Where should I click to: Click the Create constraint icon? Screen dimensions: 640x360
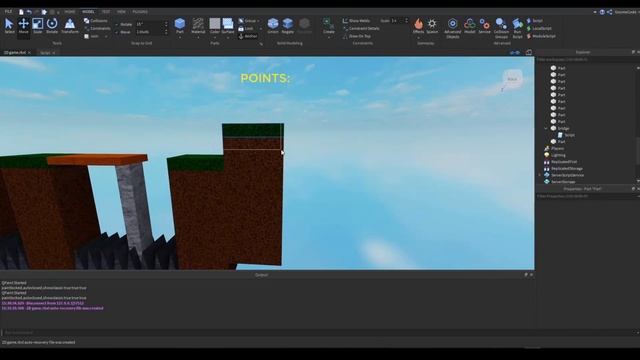[328, 23]
